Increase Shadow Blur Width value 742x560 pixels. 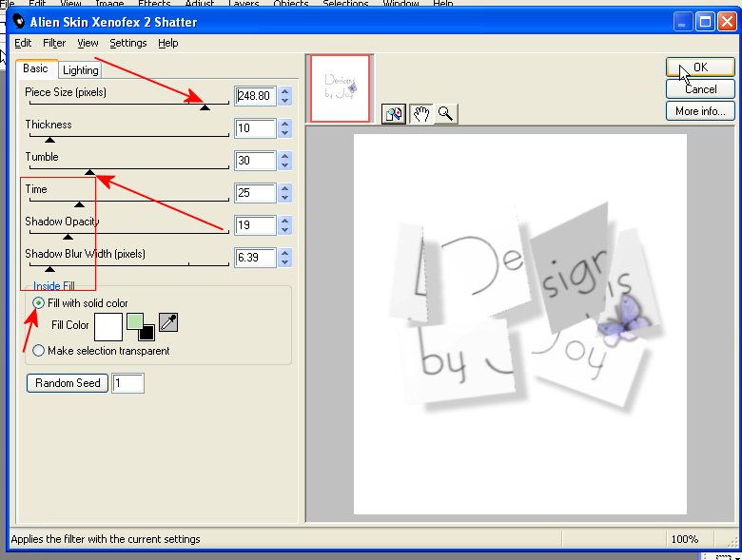tap(284, 253)
